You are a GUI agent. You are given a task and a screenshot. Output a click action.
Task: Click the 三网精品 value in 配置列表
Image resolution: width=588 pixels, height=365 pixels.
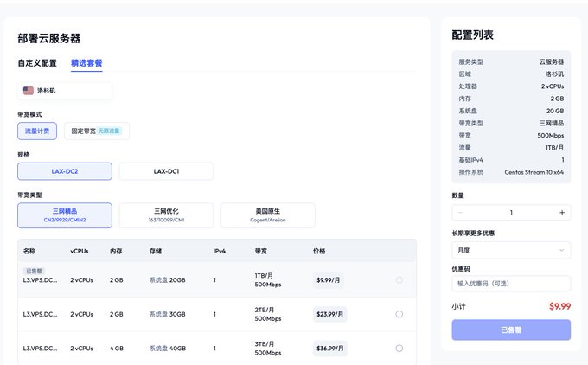point(552,123)
